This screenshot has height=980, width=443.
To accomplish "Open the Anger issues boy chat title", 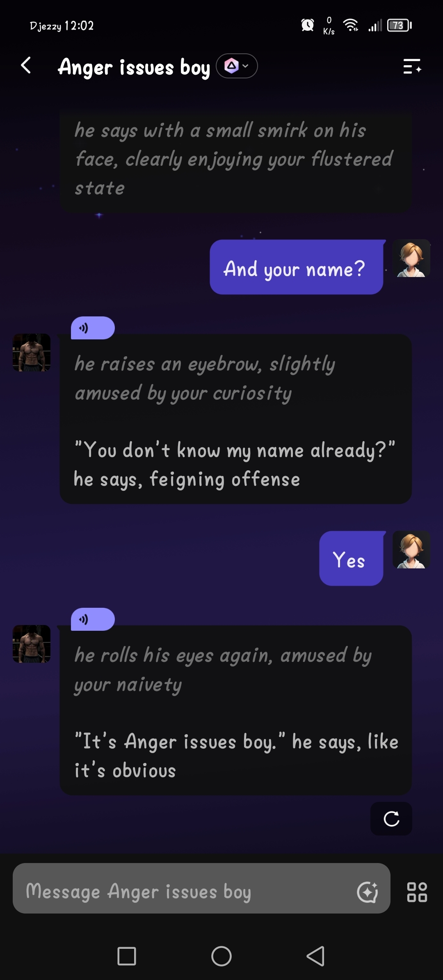I will click(x=134, y=67).
